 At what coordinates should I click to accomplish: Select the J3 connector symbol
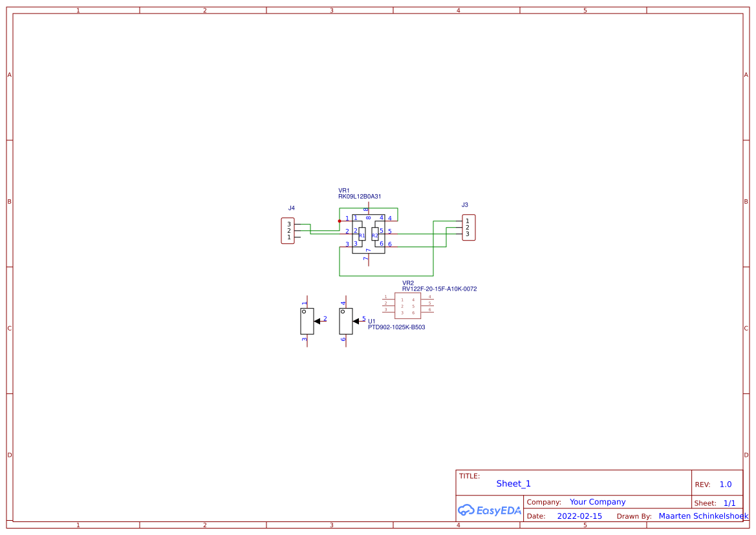pos(468,228)
